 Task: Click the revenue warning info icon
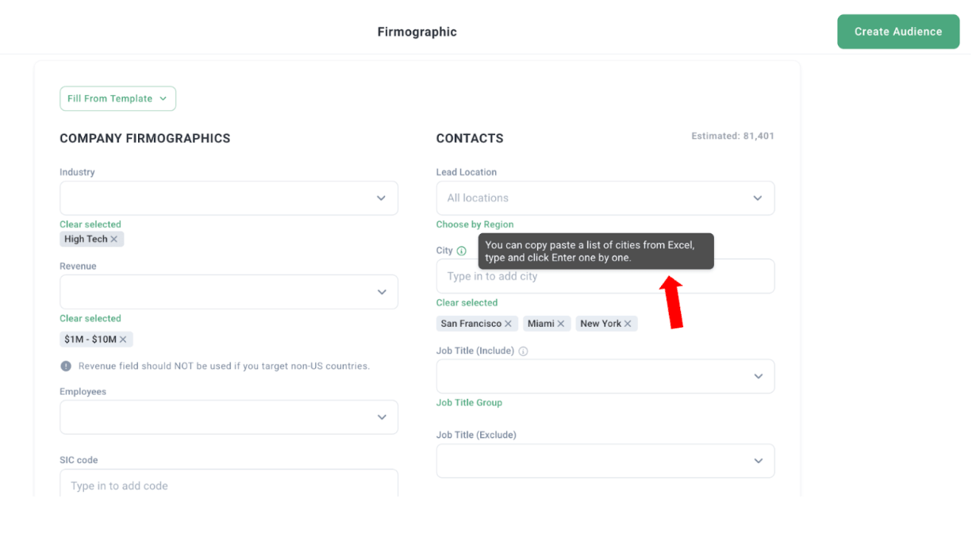pos(66,366)
